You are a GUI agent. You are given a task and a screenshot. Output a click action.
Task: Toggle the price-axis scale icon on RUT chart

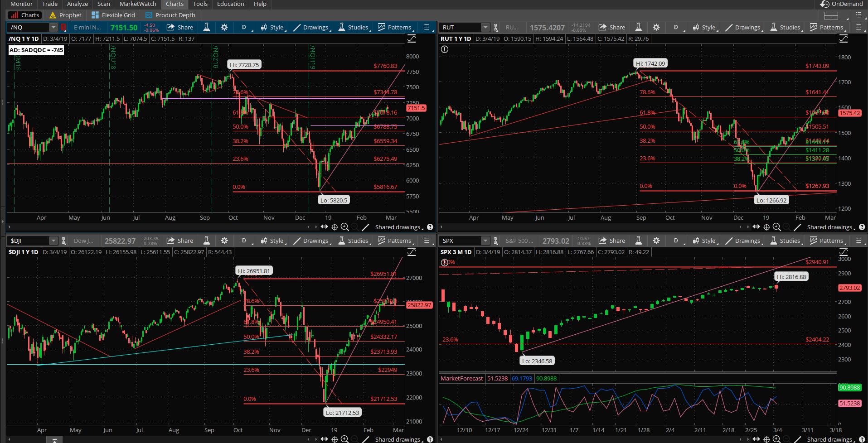coord(843,39)
